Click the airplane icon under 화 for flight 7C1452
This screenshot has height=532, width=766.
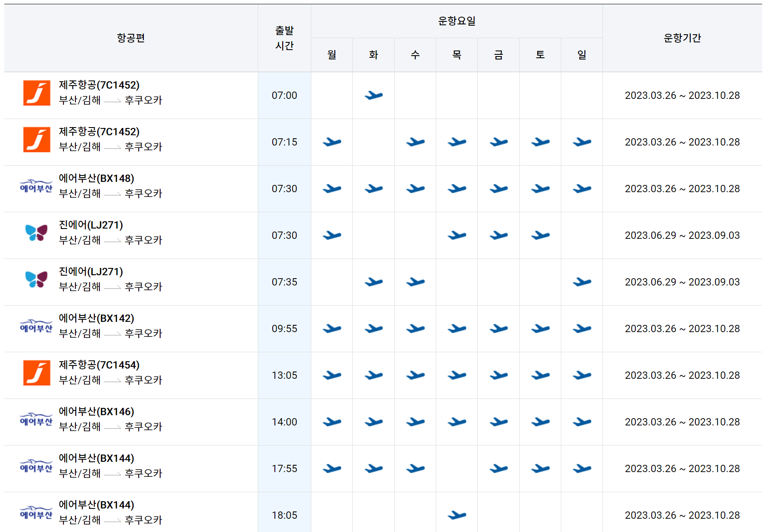pyautogui.click(x=373, y=95)
